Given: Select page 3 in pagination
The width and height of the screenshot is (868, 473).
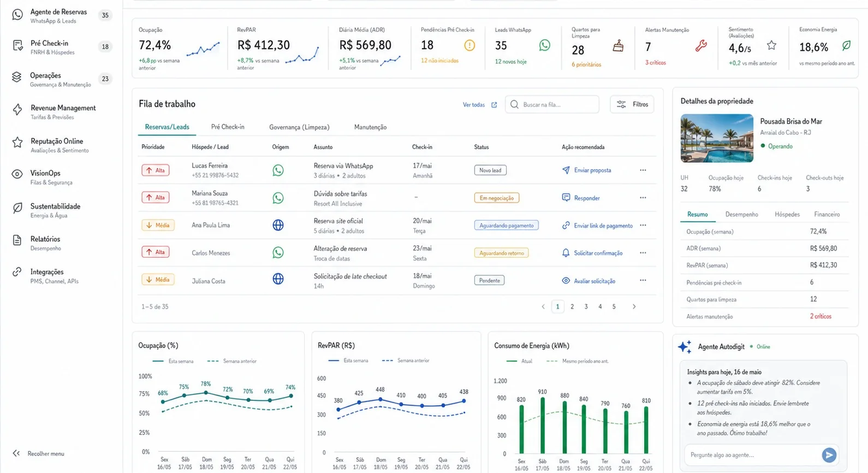Looking at the screenshot, I should (x=586, y=306).
